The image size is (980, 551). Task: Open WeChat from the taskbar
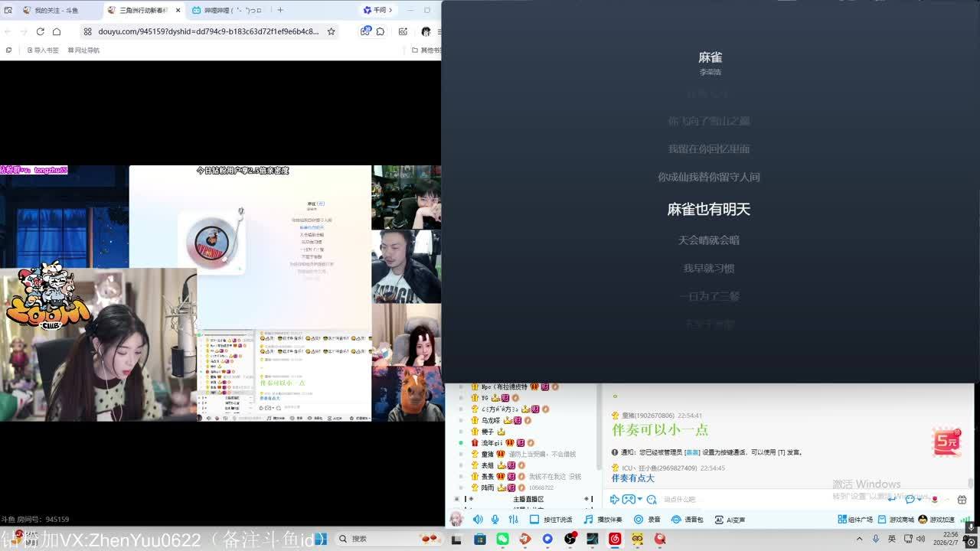point(502,539)
